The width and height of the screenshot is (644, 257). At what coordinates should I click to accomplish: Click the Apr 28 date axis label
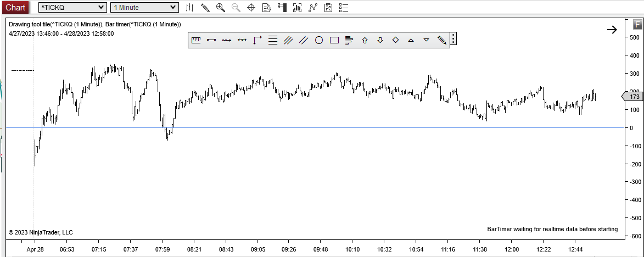(x=35, y=249)
